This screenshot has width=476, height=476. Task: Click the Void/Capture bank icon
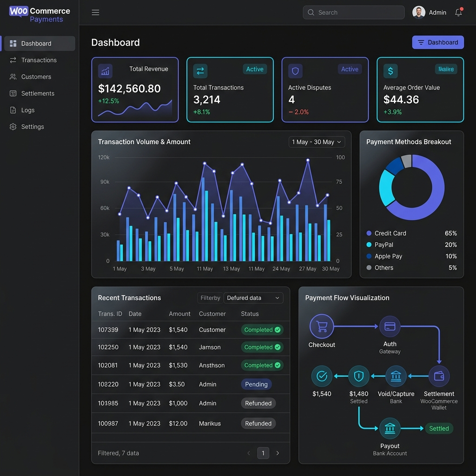(396, 376)
